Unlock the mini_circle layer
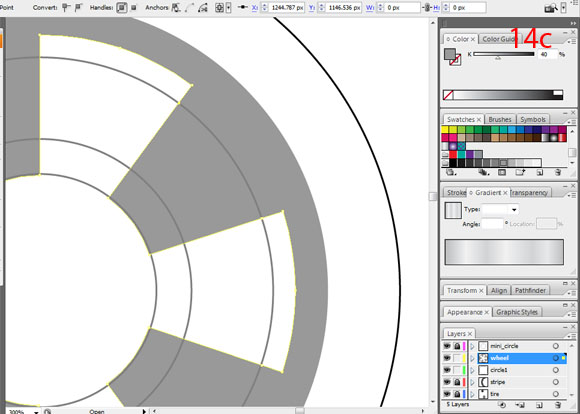Image resolution: width=580 pixels, height=414 pixels. click(x=457, y=346)
